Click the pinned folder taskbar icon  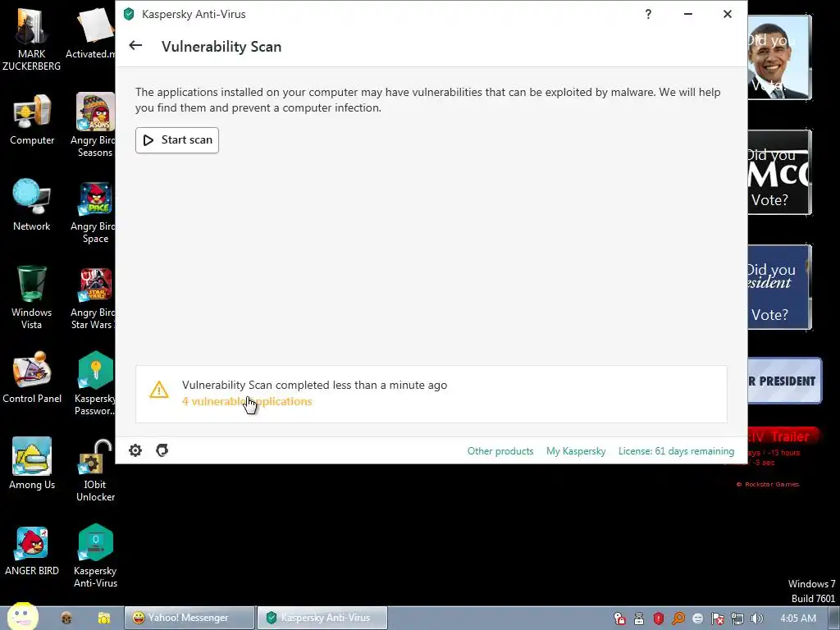(103, 619)
